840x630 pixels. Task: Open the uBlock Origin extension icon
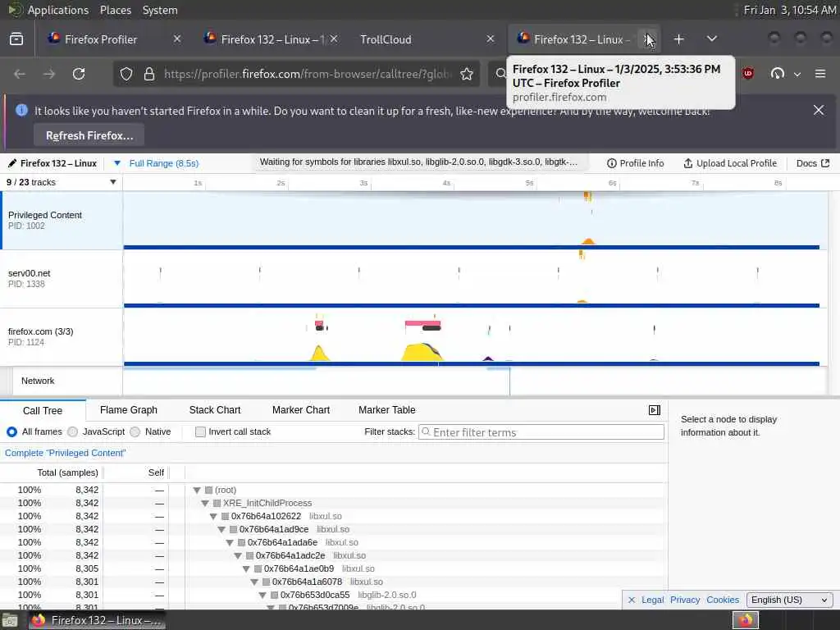click(x=748, y=73)
